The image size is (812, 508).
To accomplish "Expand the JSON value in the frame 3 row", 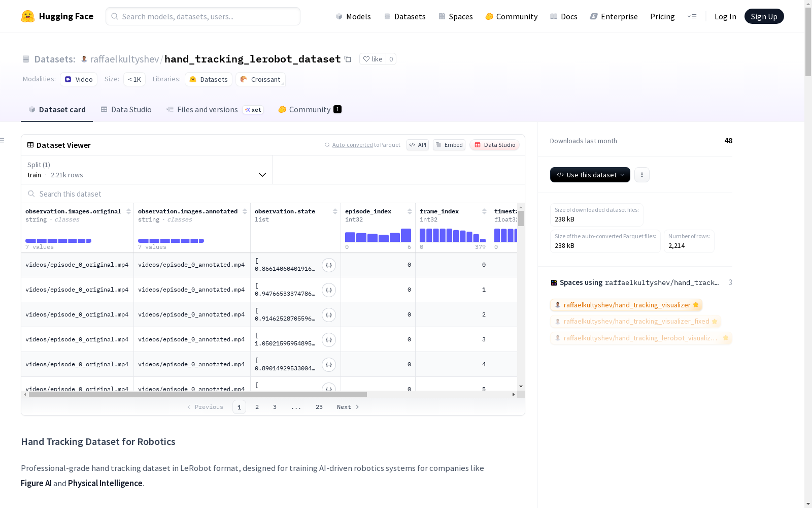I will coord(329,340).
